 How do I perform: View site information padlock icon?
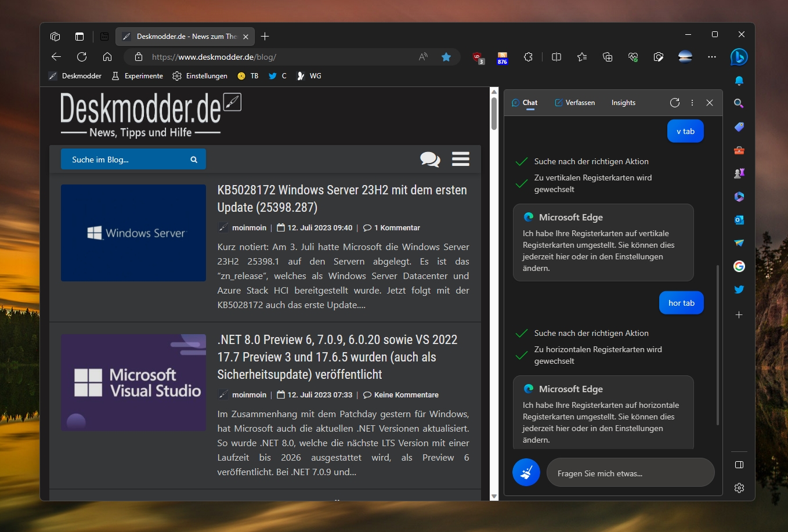pos(138,57)
